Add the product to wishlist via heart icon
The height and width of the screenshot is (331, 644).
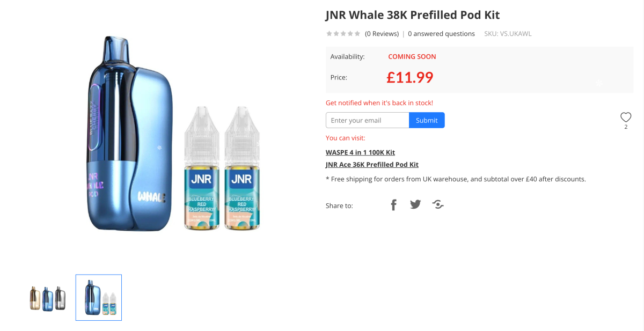coord(625,117)
